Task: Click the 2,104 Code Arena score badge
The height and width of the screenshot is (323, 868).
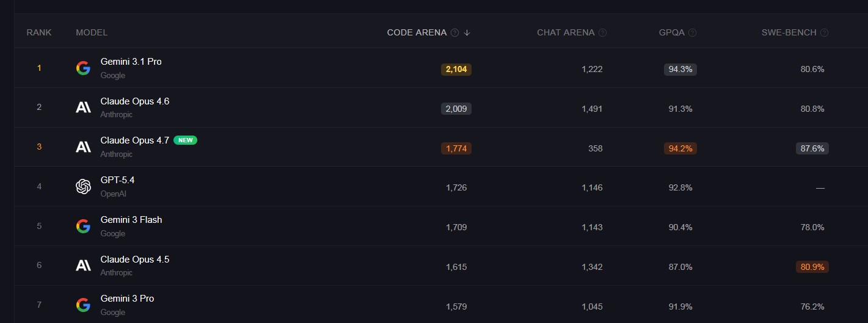Action: click(456, 70)
